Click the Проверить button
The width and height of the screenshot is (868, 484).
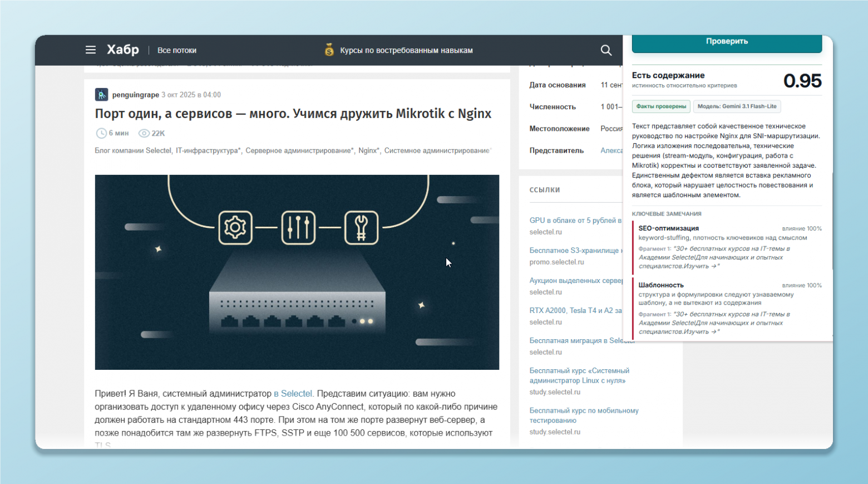tap(727, 43)
